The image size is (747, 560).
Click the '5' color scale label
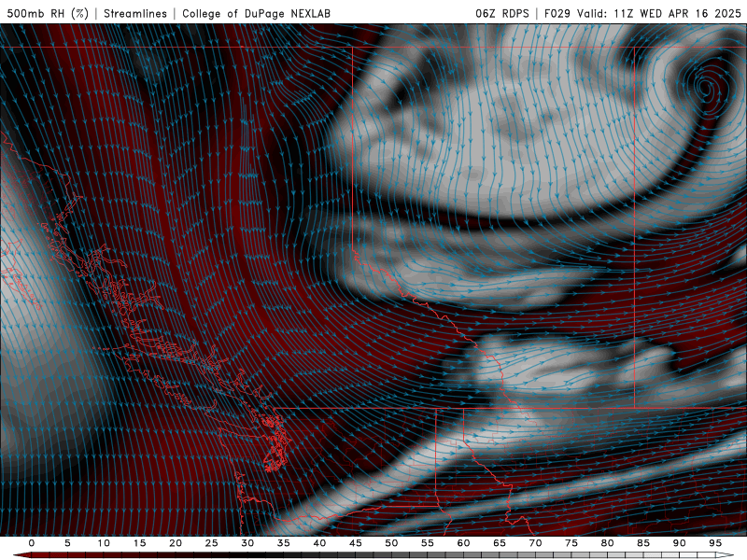67,543
